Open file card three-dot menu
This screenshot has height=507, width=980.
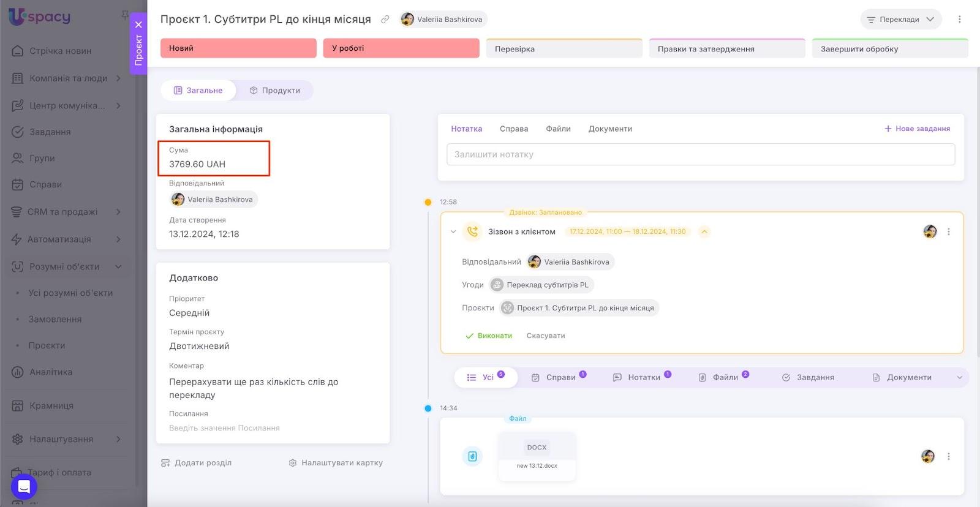point(949,456)
